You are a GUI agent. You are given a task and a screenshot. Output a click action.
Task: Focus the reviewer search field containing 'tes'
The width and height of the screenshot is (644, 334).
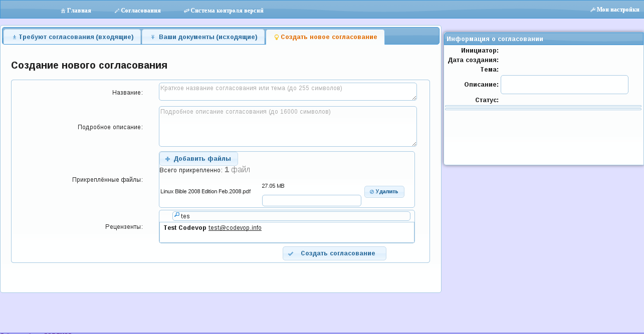click(x=291, y=216)
